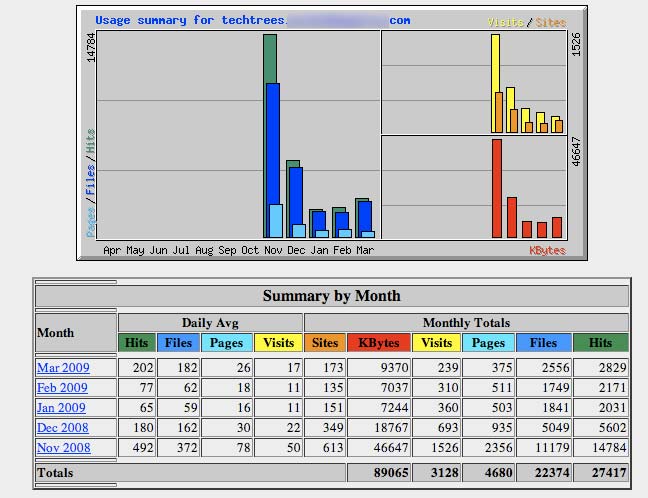Image resolution: width=648 pixels, height=498 pixels.
Task: Click the tall November bar in the hits chart
Action: 270,140
